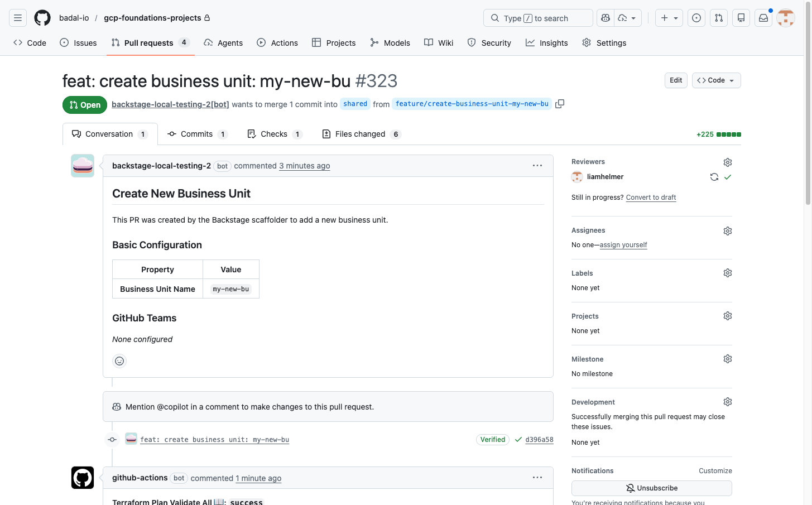Open the 1 minute ago timestamp link
Viewport: 812px width, 505px height.
tap(258, 478)
